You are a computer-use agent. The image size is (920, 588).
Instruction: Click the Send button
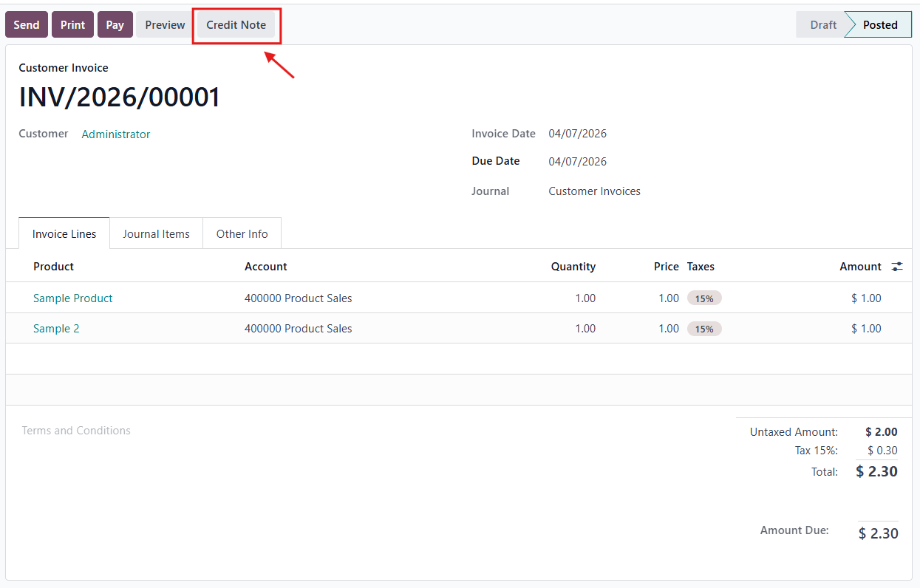(x=27, y=25)
